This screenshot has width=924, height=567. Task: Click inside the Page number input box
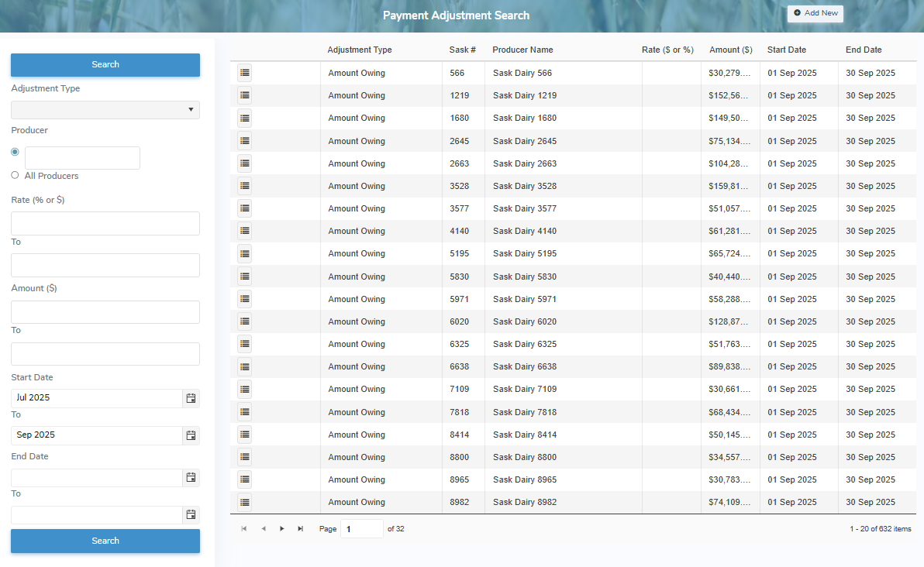click(361, 527)
